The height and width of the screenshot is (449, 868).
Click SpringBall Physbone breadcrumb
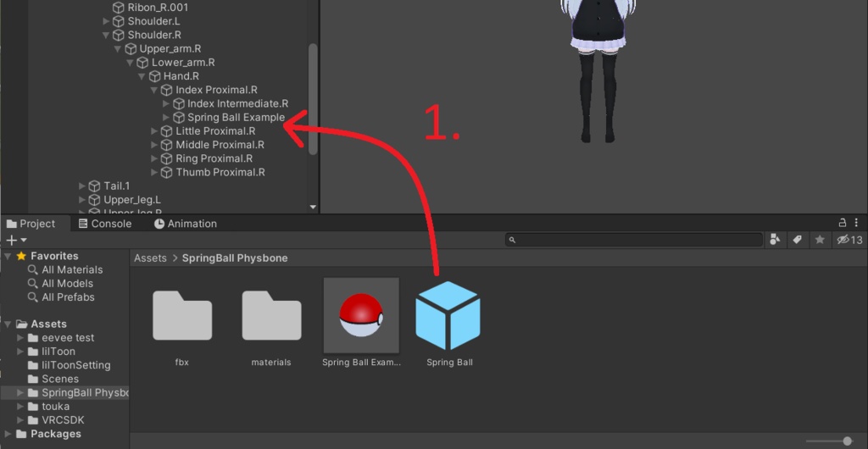(235, 258)
